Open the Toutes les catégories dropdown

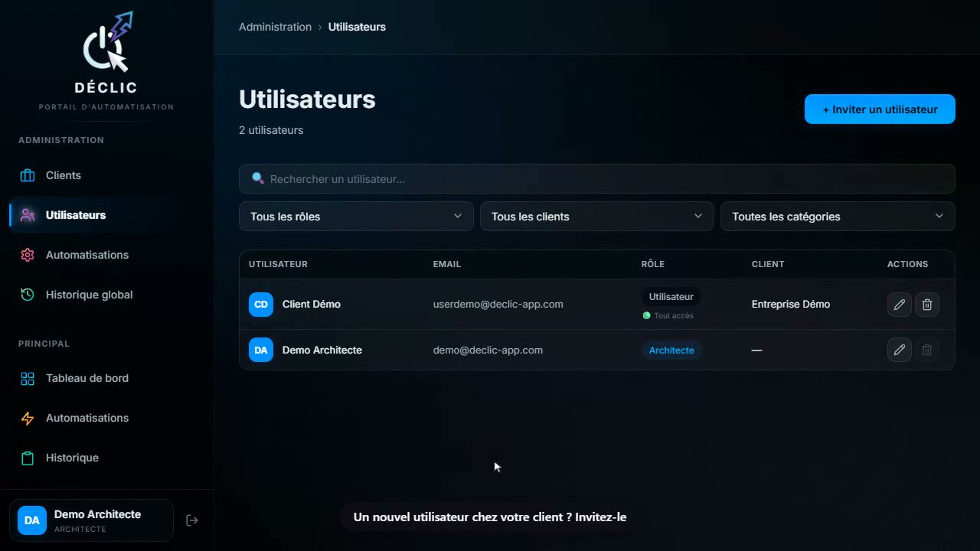[838, 217]
